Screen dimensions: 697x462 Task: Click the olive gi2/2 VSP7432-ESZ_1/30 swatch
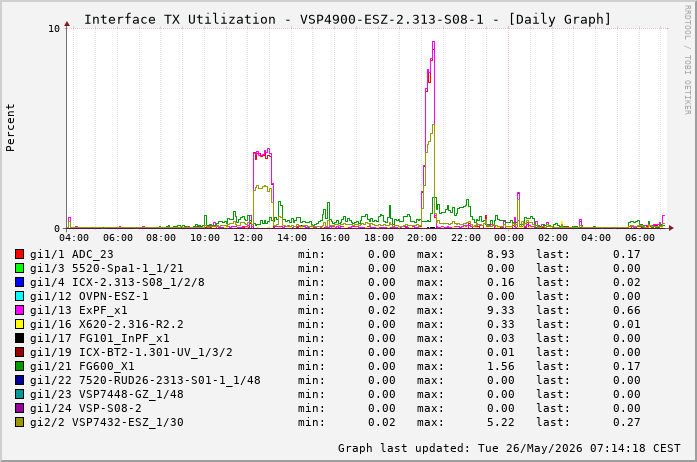pyautogui.click(x=19, y=422)
